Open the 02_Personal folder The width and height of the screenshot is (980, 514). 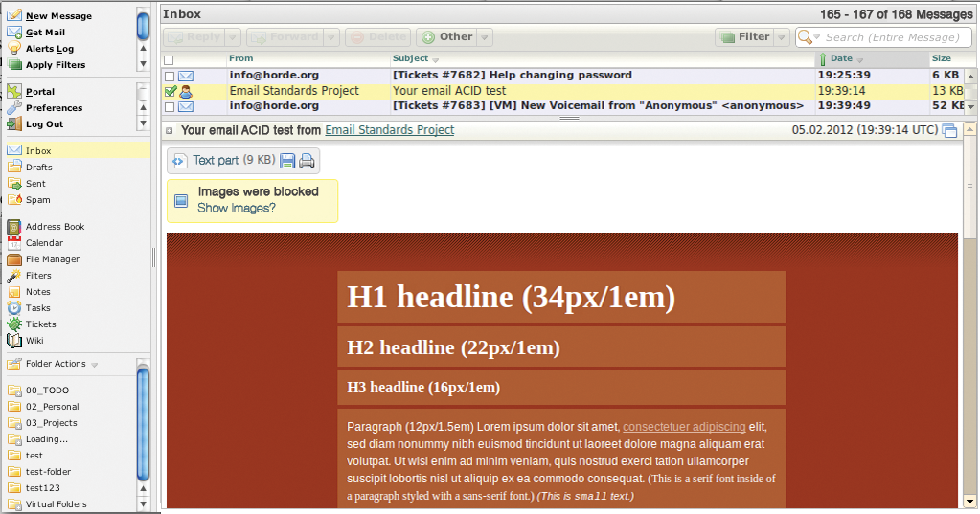pos(52,406)
